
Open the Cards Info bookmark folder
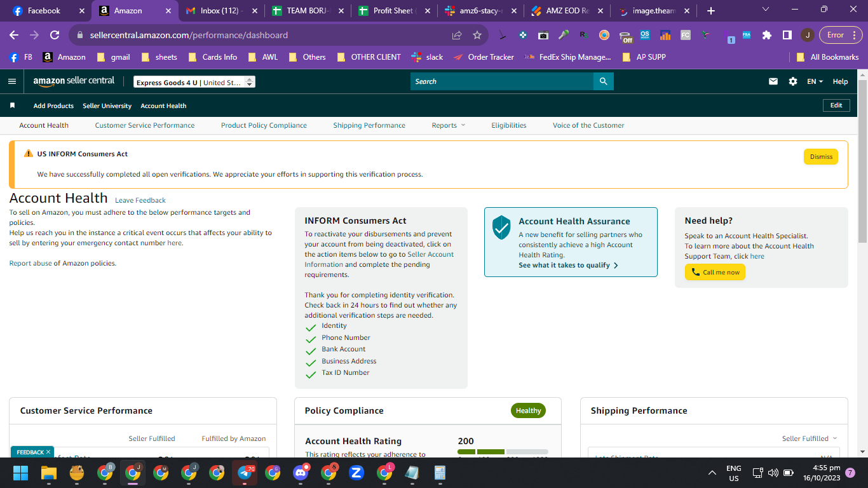[212, 57]
